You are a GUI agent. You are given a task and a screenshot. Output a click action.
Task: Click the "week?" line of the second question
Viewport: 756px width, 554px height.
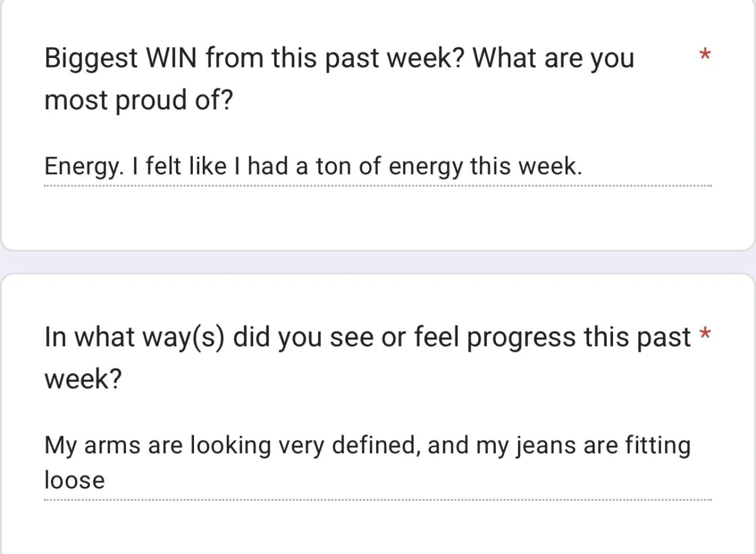tap(83, 380)
